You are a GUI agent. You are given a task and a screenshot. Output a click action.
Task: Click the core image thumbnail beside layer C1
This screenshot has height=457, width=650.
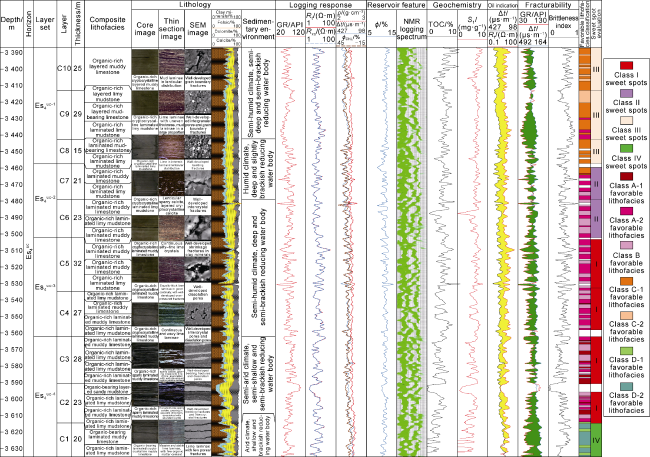click(145, 433)
